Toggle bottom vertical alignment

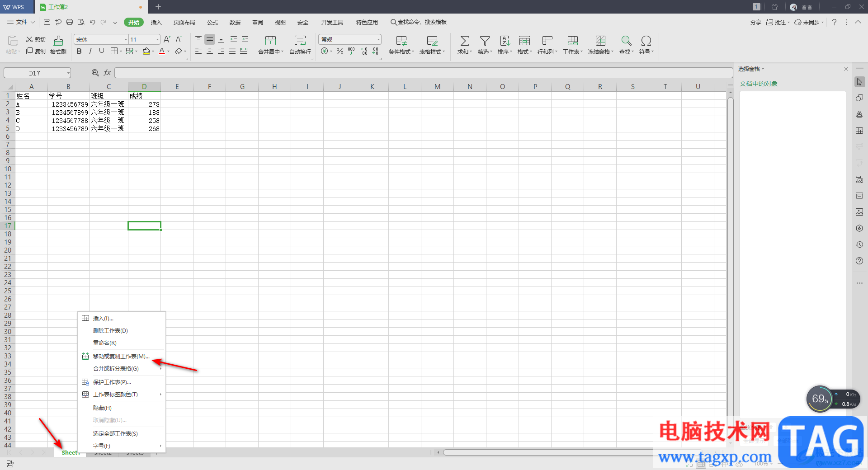click(x=221, y=40)
